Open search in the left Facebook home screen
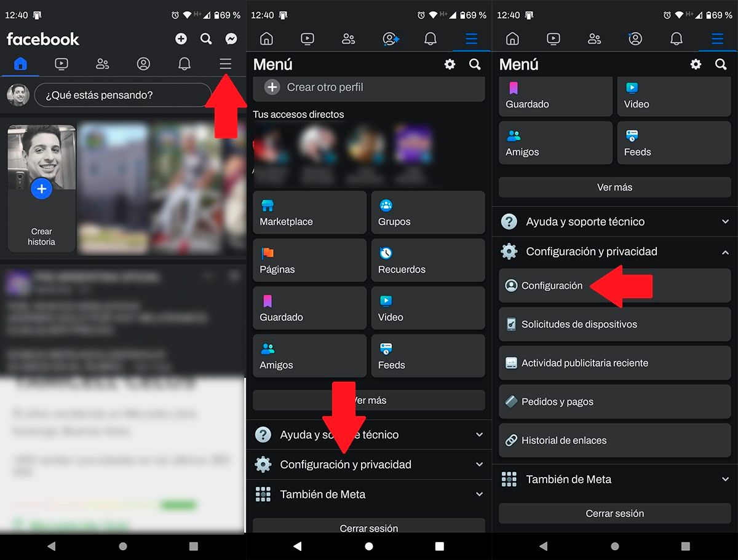Image resolution: width=738 pixels, height=560 pixels. [206, 39]
